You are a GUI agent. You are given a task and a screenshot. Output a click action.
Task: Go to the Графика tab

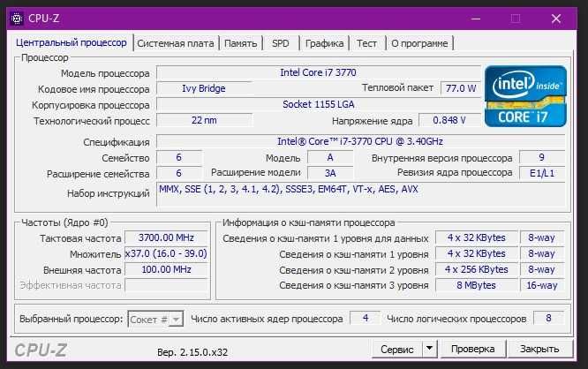[x=324, y=43]
